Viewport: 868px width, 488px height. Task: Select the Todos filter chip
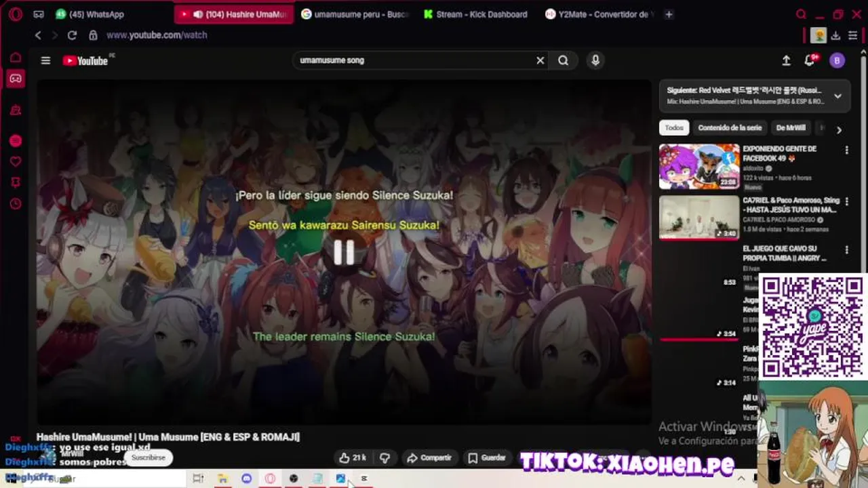coord(674,127)
